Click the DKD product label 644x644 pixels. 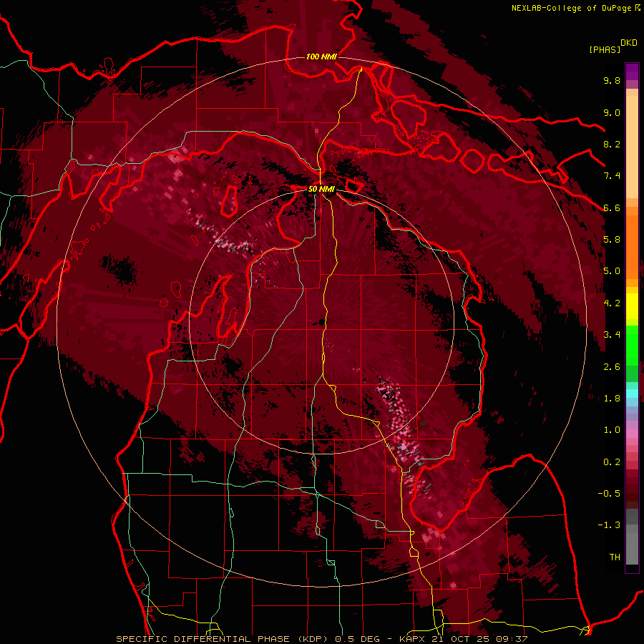(x=629, y=43)
